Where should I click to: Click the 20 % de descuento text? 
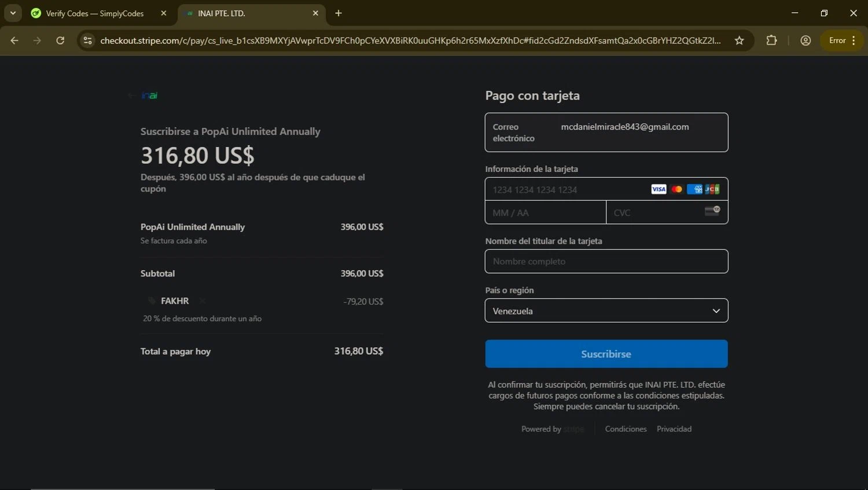(202, 318)
